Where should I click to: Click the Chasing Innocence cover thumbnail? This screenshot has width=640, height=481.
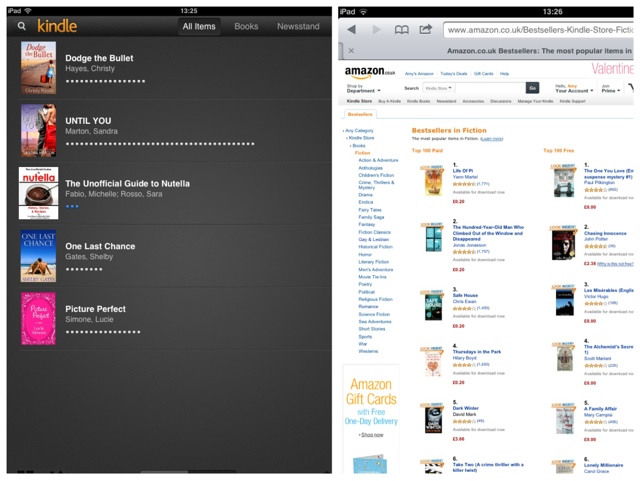[563, 243]
